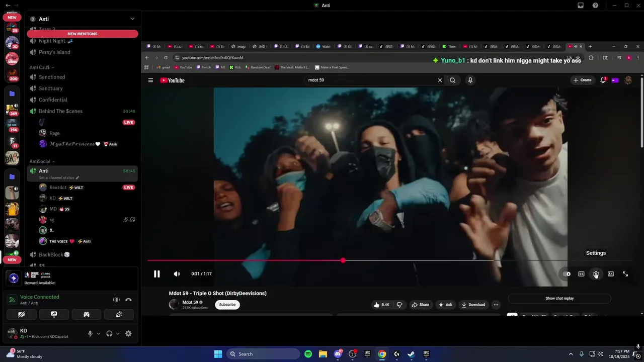
Task: Enter full screen in YouTube player
Action: coord(625,274)
